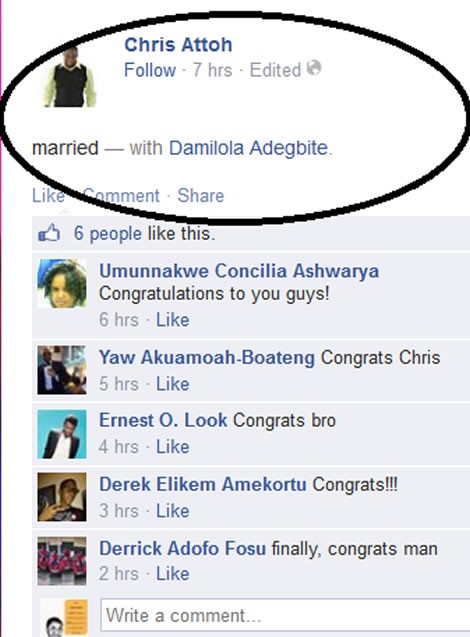Open Derek Elikem Amekortu's avatar thumbnail
This screenshot has height=637, width=470.
coord(62,497)
